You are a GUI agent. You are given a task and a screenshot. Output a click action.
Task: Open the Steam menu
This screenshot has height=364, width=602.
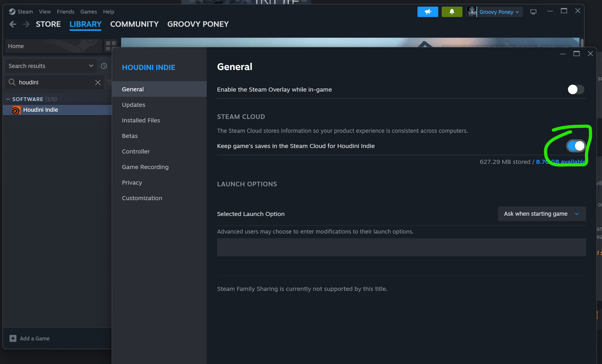[25, 12]
